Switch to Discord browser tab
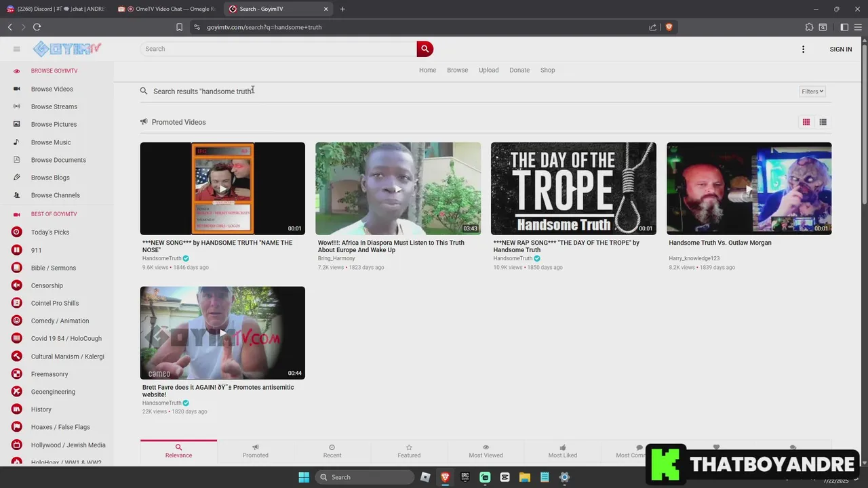Image resolution: width=868 pixels, height=488 pixels. click(56, 9)
